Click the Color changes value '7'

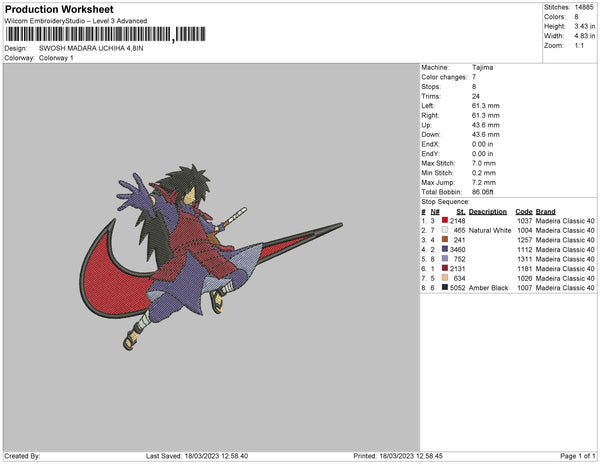[x=474, y=77]
